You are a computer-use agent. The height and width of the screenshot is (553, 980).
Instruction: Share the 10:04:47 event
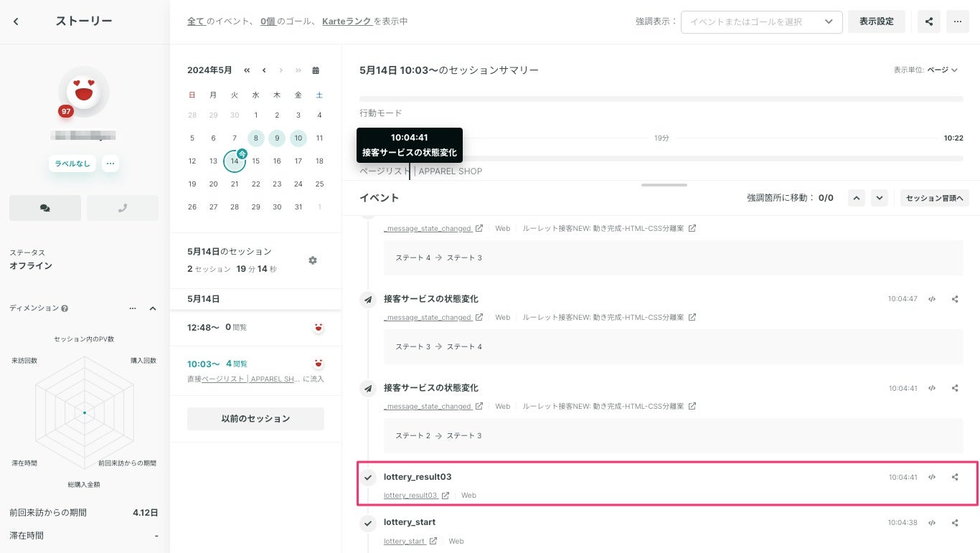pyautogui.click(x=955, y=299)
